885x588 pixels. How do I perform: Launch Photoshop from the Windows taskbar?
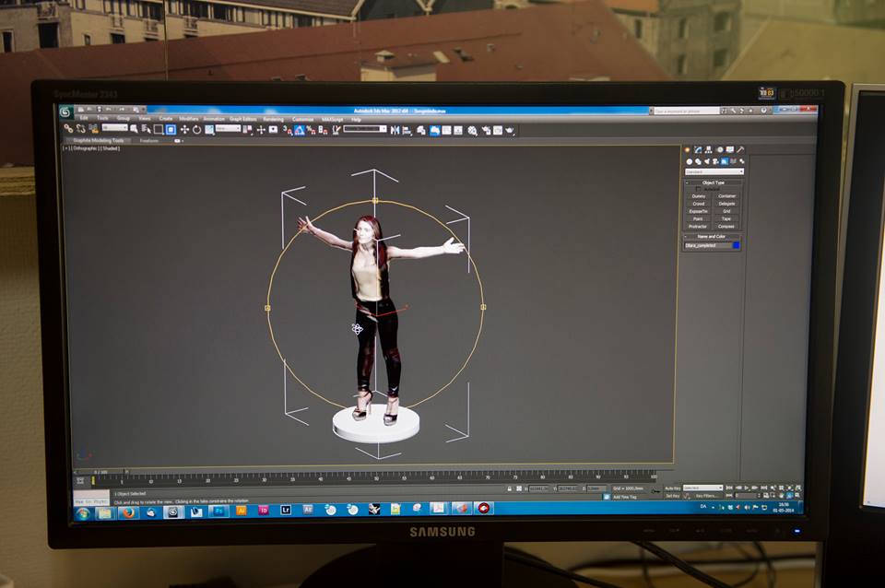(x=218, y=512)
